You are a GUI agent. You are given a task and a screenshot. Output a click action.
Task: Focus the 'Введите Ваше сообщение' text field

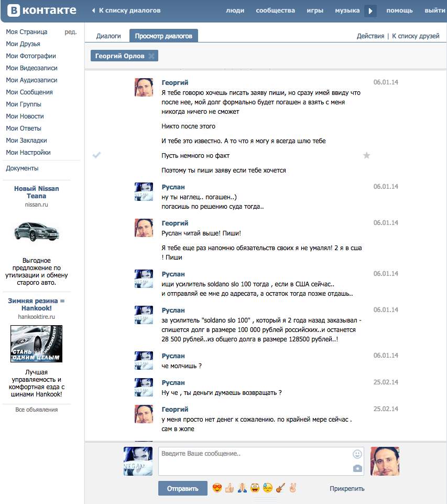click(x=261, y=461)
